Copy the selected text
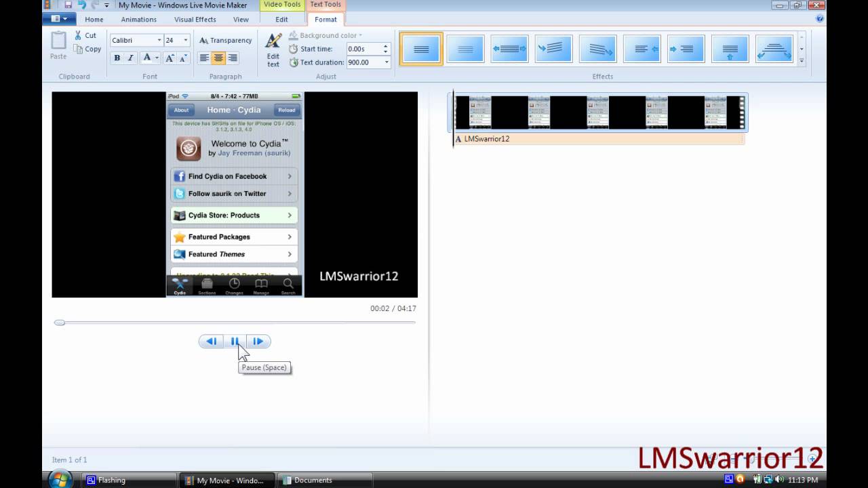Screen dimensions: 868x488 (87, 49)
